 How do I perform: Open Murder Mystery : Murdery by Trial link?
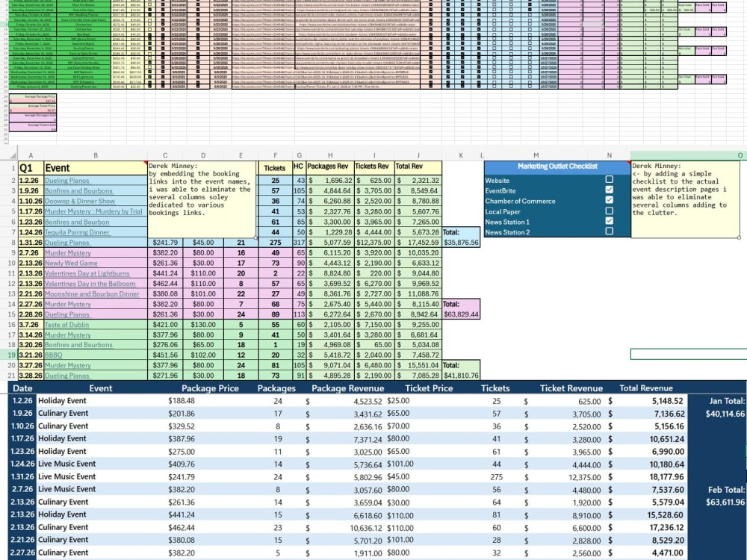[x=93, y=211]
